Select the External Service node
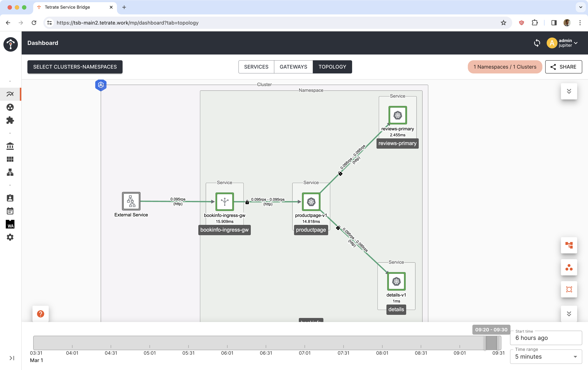 131,201
